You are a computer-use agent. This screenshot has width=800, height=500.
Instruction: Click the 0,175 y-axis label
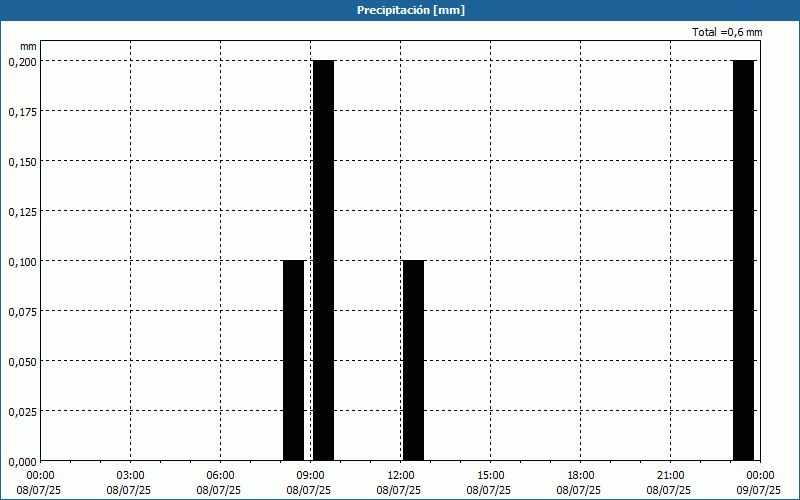click(22, 111)
